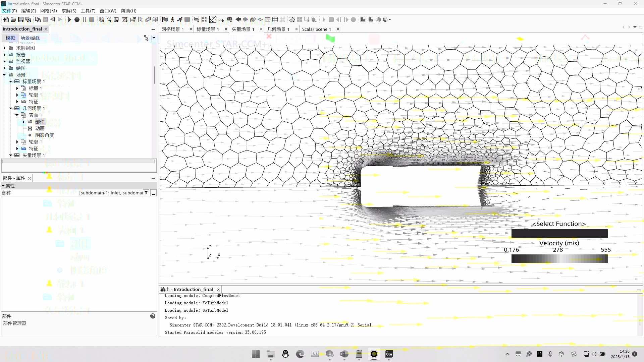Select the 动画 tree item

[40, 128]
